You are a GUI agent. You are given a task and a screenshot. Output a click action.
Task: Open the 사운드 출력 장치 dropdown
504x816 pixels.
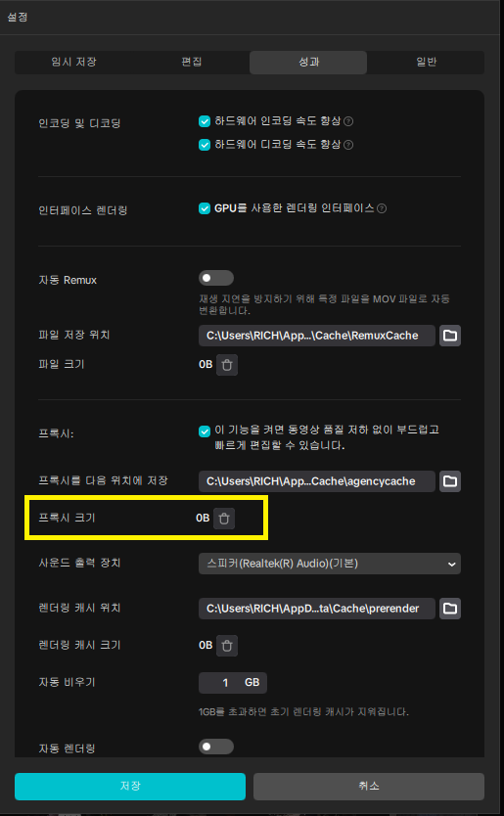pyautogui.click(x=330, y=564)
